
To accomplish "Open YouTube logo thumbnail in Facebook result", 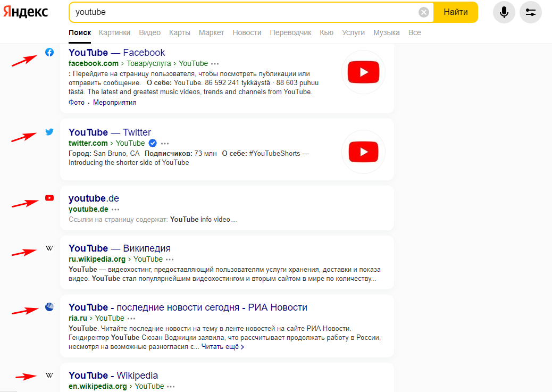I will pyautogui.click(x=363, y=72).
